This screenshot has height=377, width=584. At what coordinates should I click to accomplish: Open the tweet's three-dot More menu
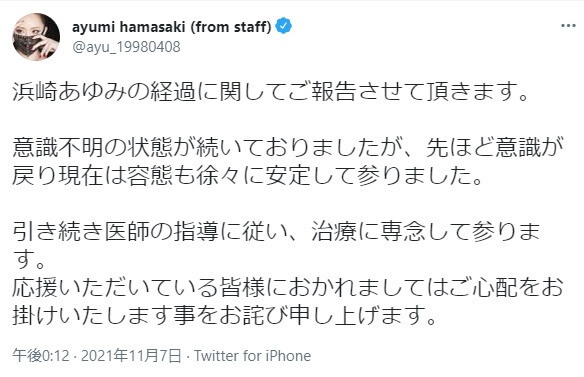pos(568,26)
